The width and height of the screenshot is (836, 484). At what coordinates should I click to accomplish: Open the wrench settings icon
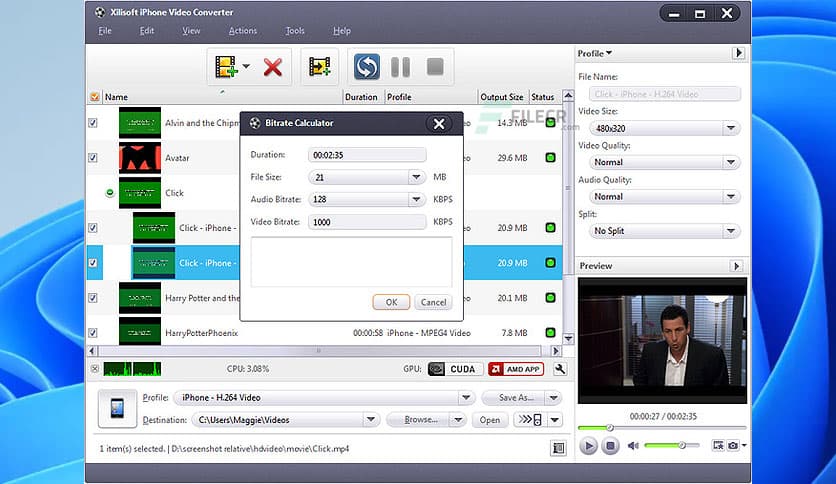click(560, 369)
